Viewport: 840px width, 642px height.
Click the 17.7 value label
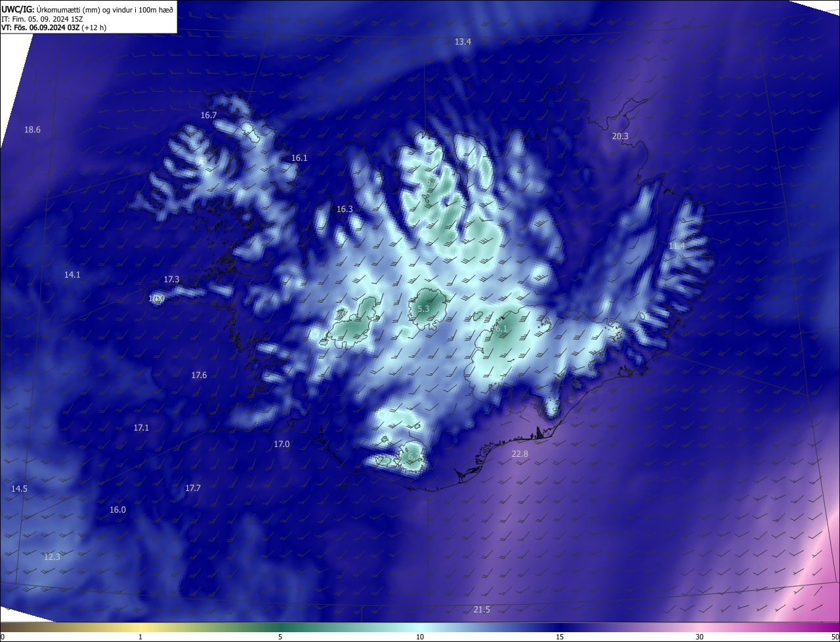point(192,488)
